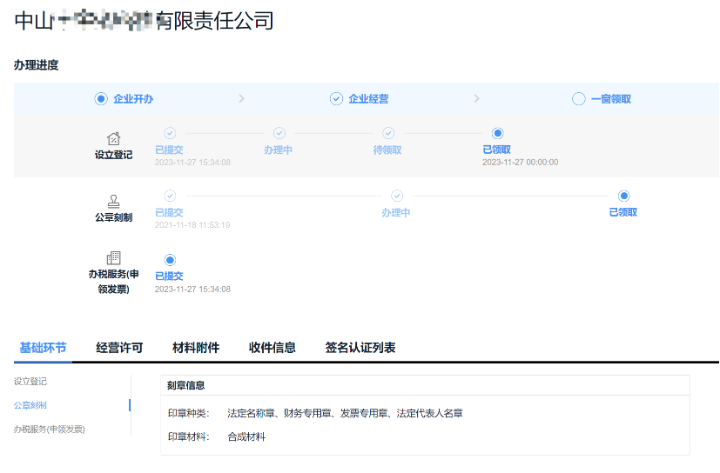Screen dimensions: 720x473
Task: Switch to the 基础环节 tab
Action: (43, 348)
